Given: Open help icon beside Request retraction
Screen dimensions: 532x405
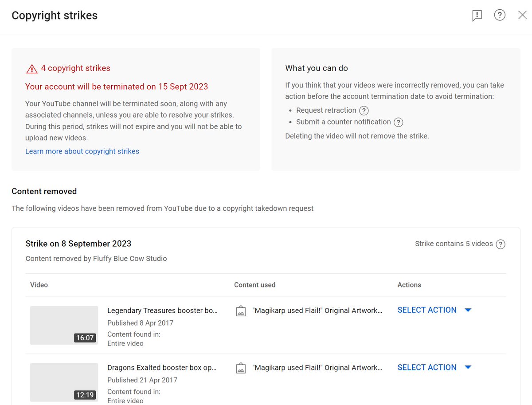Looking at the screenshot, I should (x=364, y=110).
